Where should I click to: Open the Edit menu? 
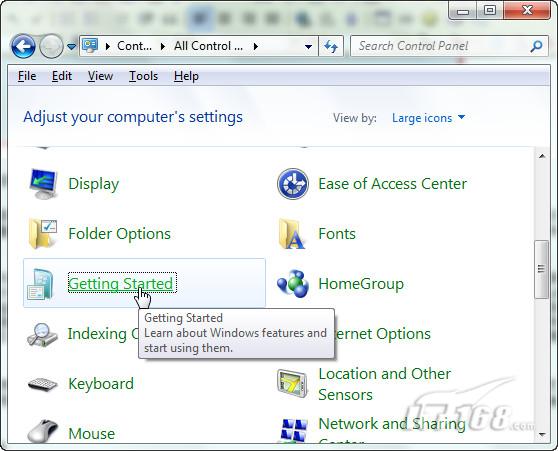62,76
